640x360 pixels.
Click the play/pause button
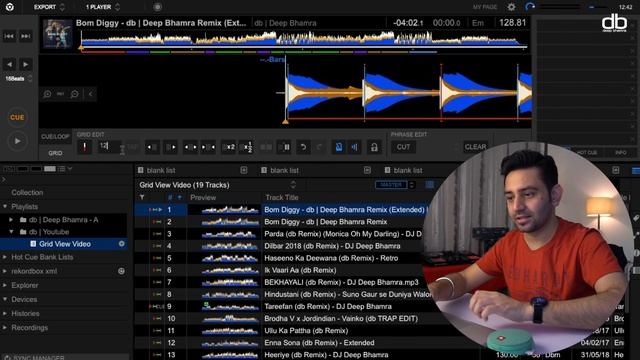click(17, 141)
